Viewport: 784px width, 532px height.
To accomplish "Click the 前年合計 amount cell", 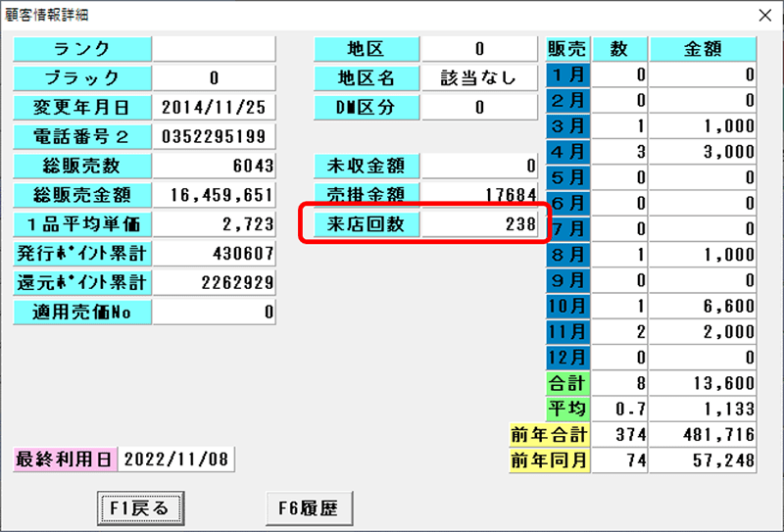I will [704, 434].
